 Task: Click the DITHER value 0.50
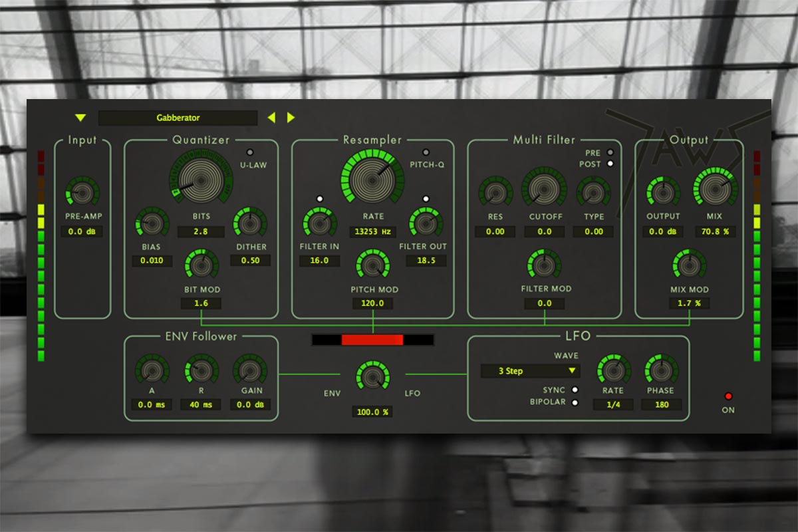pos(250,261)
